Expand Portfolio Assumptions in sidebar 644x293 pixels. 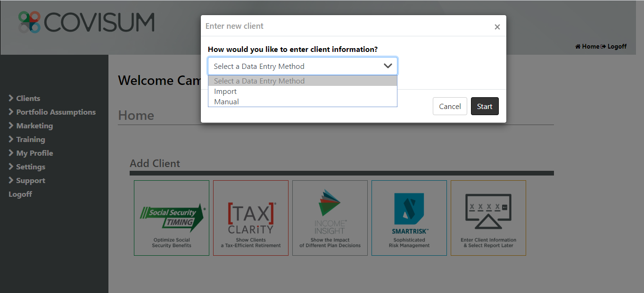(x=52, y=112)
